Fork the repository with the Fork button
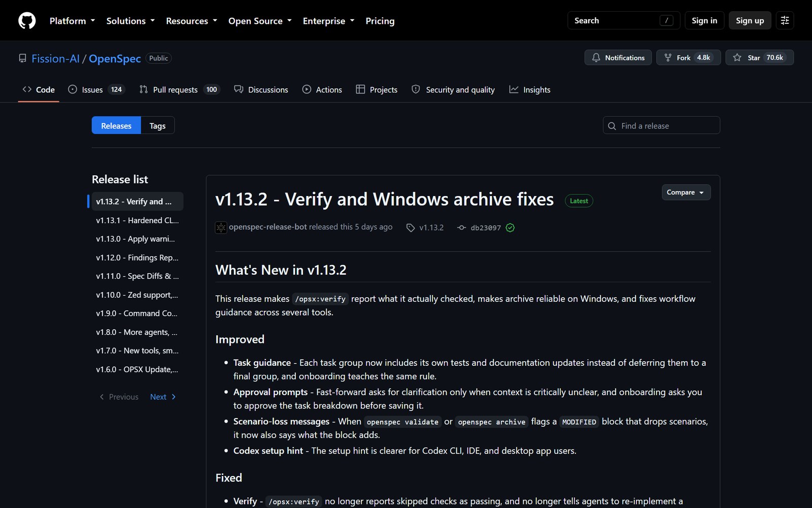Image resolution: width=812 pixels, height=508 pixels. 689,57
